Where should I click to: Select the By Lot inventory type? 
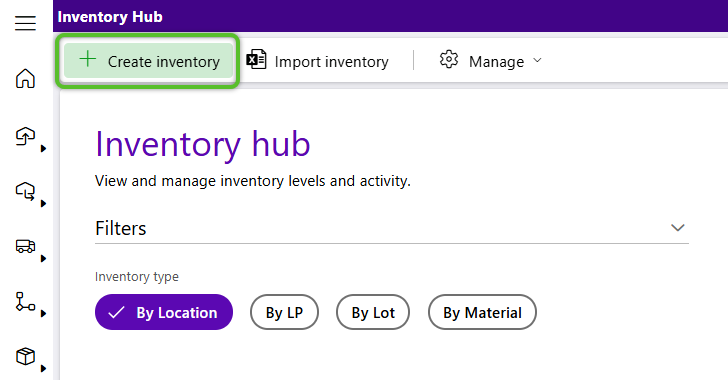click(373, 312)
